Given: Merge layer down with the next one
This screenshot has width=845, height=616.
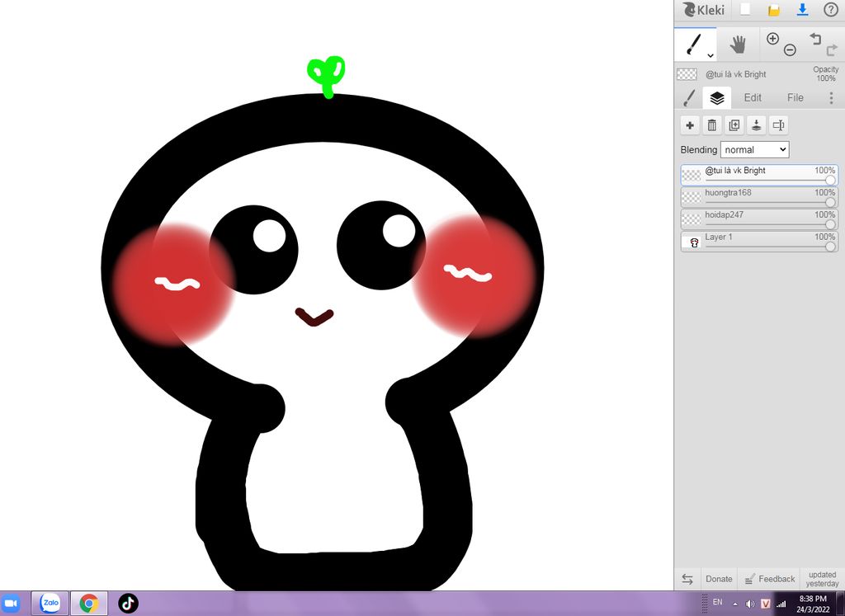Looking at the screenshot, I should click(756, 125).
